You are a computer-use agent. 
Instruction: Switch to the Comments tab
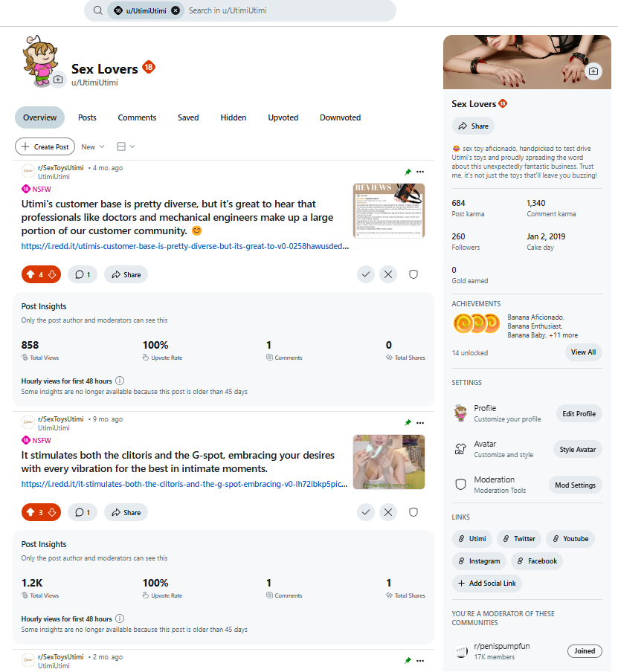tap(137, 117)
